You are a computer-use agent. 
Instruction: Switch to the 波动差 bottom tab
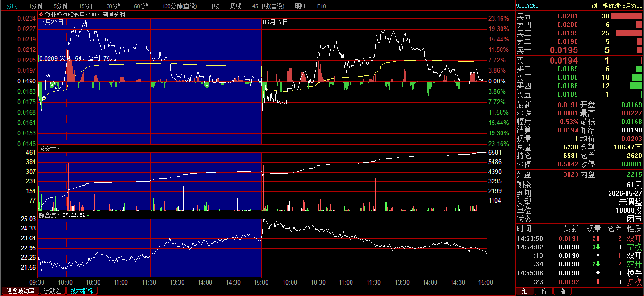(52, 291)
